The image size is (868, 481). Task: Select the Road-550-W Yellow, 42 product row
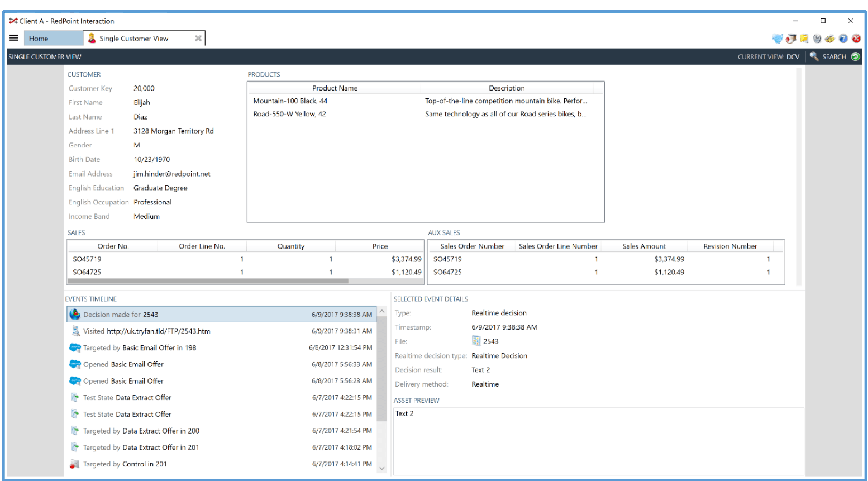(426, 114)
